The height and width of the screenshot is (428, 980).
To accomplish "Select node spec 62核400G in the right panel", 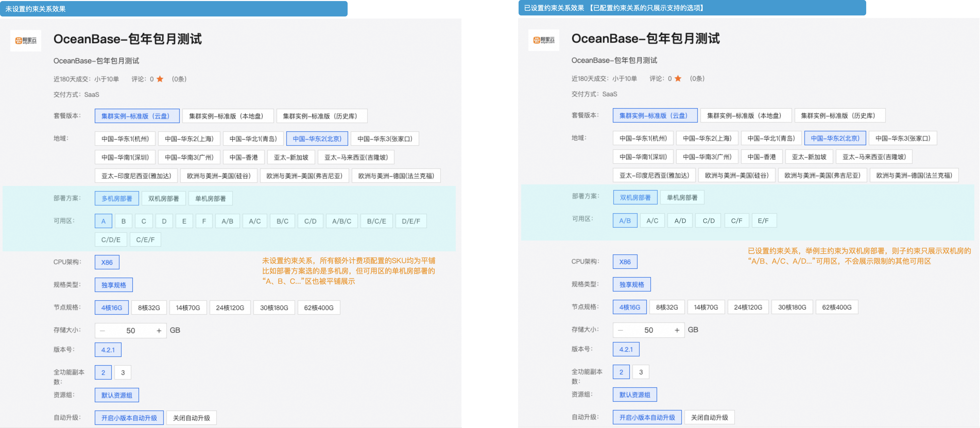I will [x=837, y=307].
